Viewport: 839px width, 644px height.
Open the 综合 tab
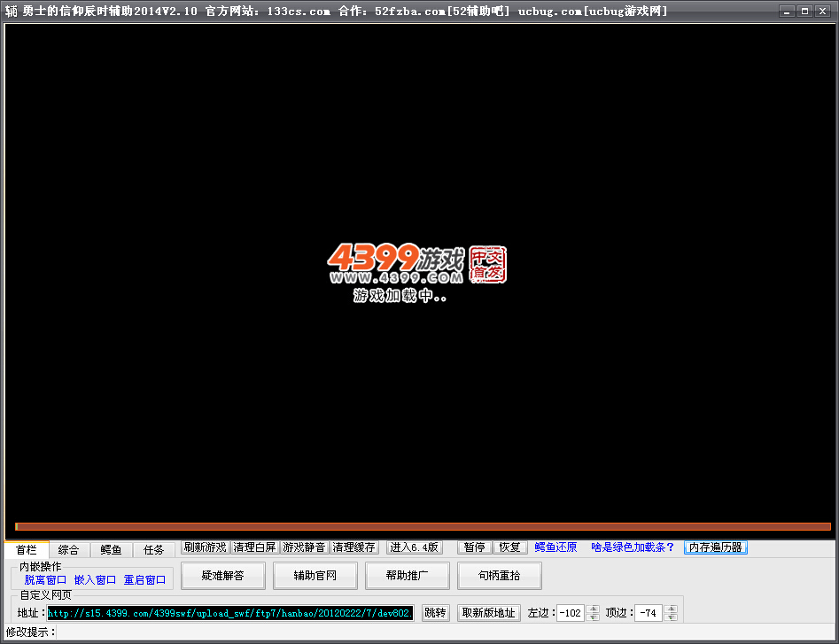click(x=68, y=550)
